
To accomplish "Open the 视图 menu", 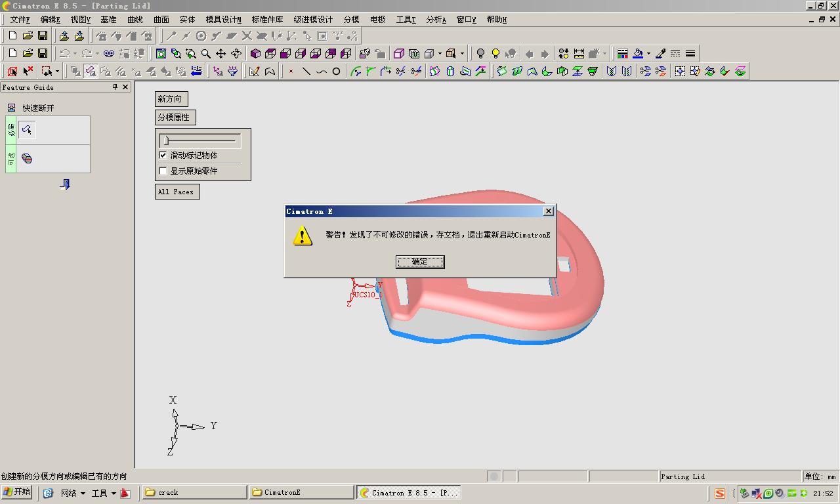I will tap(80, 20).
